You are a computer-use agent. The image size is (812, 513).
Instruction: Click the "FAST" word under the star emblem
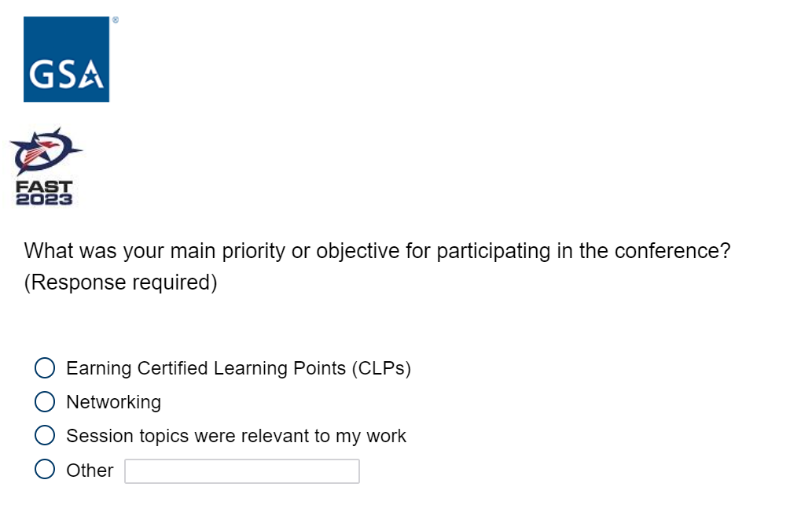click(46, 187)
